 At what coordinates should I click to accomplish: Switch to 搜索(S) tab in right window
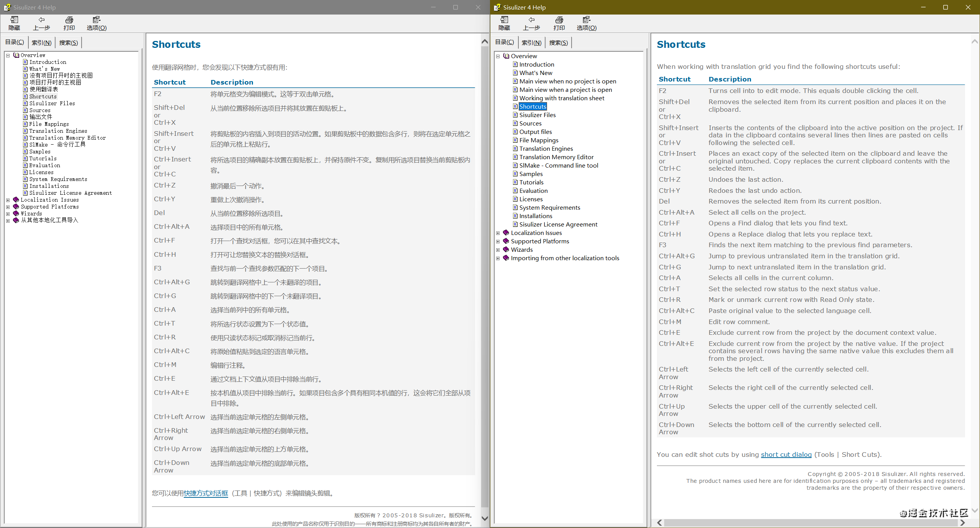(x=559, y=42)
